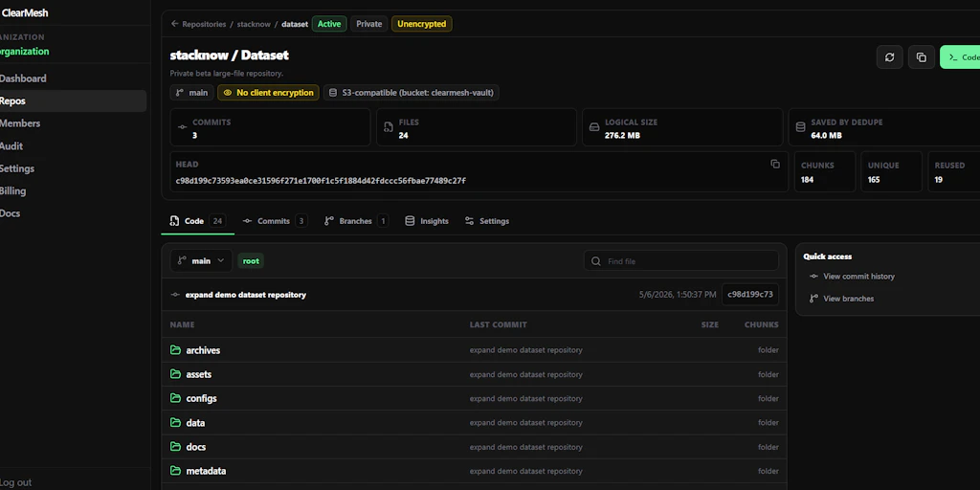Click the Files stat card
The width and height of the screenshot is (980, 490).
pyautogui.click(x=477, y=127)
